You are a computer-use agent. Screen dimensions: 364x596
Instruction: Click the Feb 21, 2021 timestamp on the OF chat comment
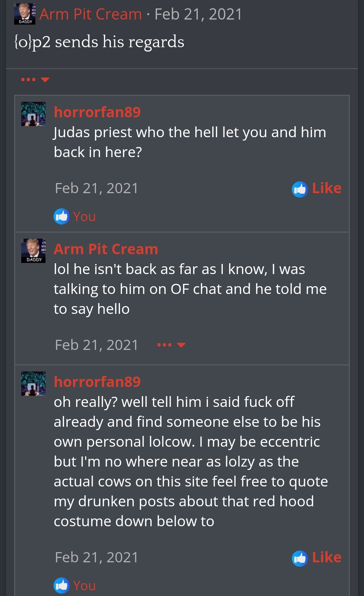[x=96, y=345]
